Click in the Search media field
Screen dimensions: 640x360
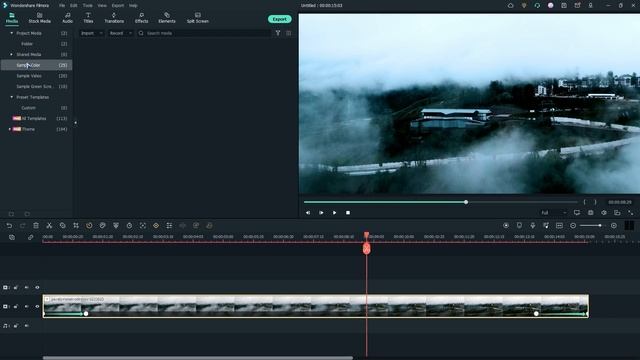pos(204,33)
